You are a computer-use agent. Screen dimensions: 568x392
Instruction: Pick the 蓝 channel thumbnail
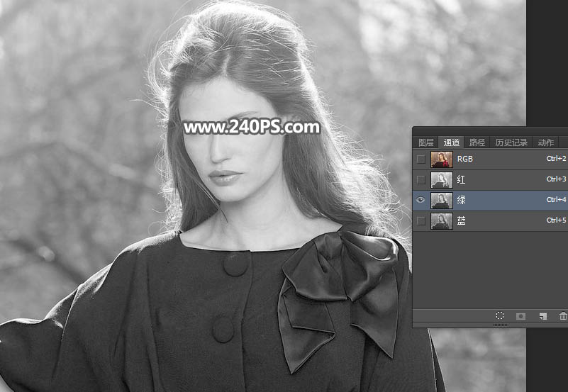click(441, 221)
